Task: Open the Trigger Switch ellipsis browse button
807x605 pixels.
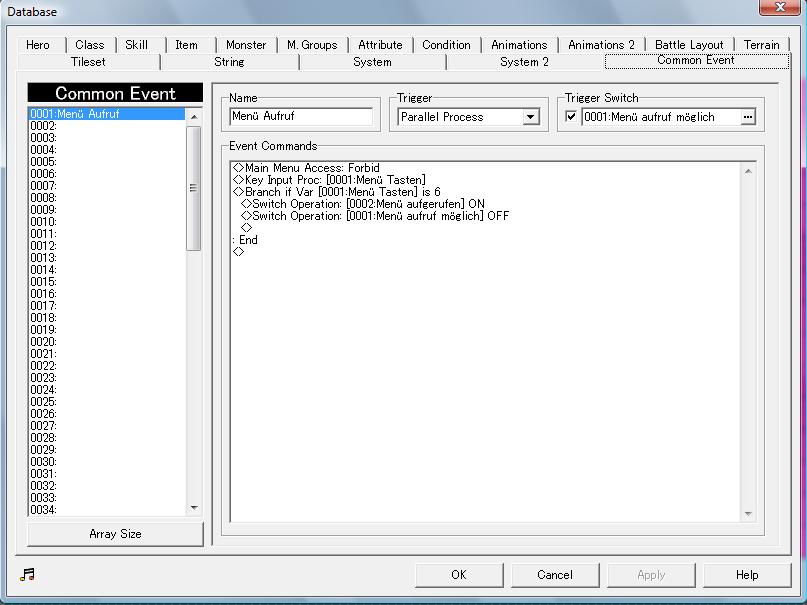Action: click(748, 117)
